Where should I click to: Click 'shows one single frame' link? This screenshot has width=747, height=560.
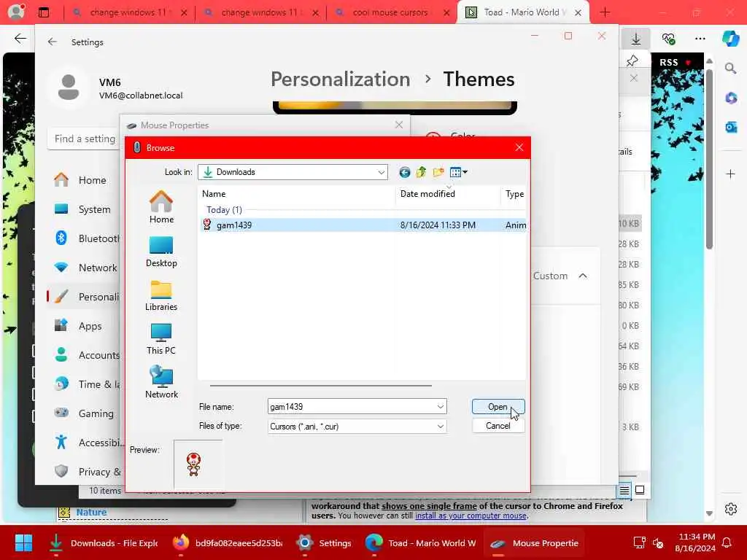429,506
